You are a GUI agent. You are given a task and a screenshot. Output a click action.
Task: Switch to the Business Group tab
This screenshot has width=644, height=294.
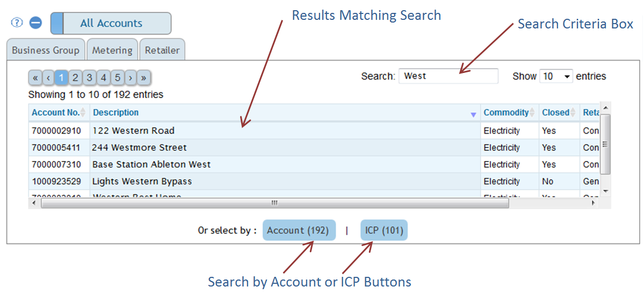(46, 50)
